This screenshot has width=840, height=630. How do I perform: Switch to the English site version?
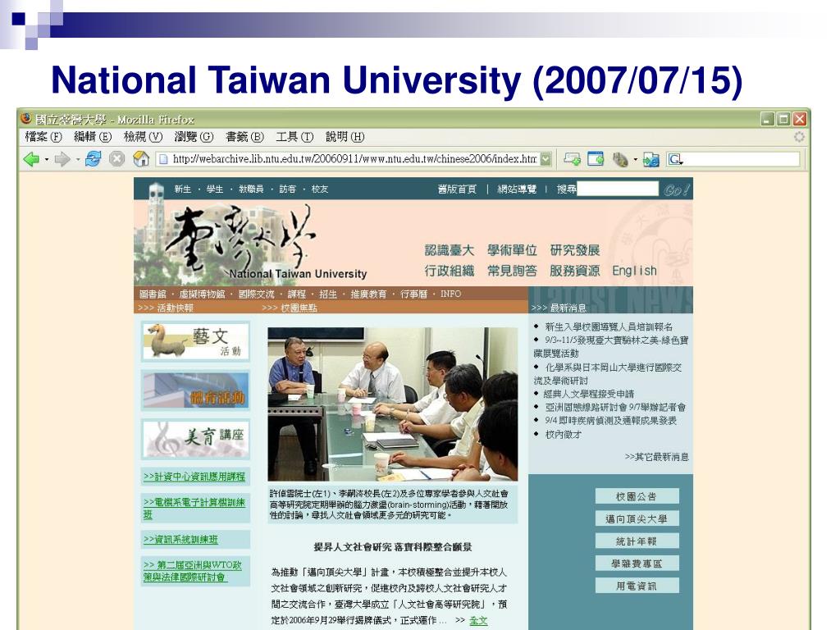[634, 271]
